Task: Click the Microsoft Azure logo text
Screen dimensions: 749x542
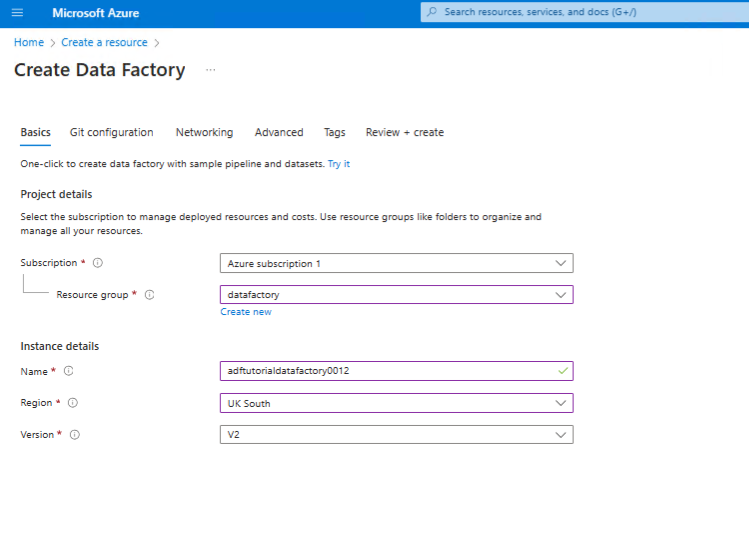Action: pyautogui.click(x=96, y=13)
